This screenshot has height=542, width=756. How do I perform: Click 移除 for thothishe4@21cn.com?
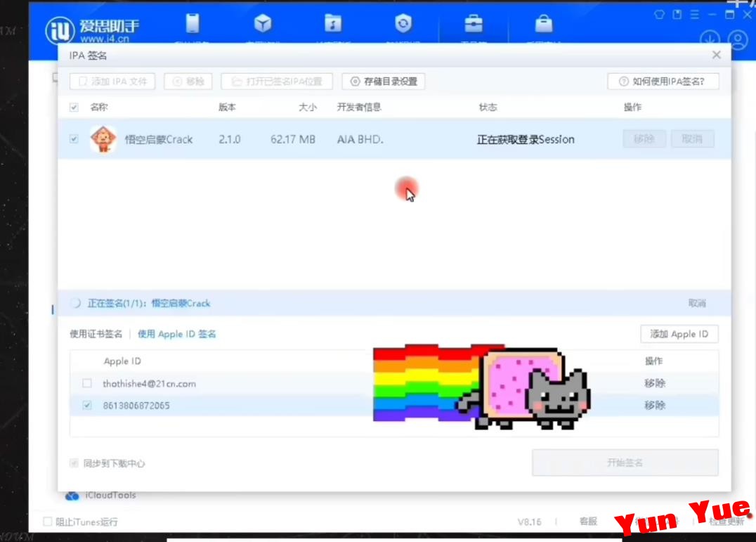[655, 383]
